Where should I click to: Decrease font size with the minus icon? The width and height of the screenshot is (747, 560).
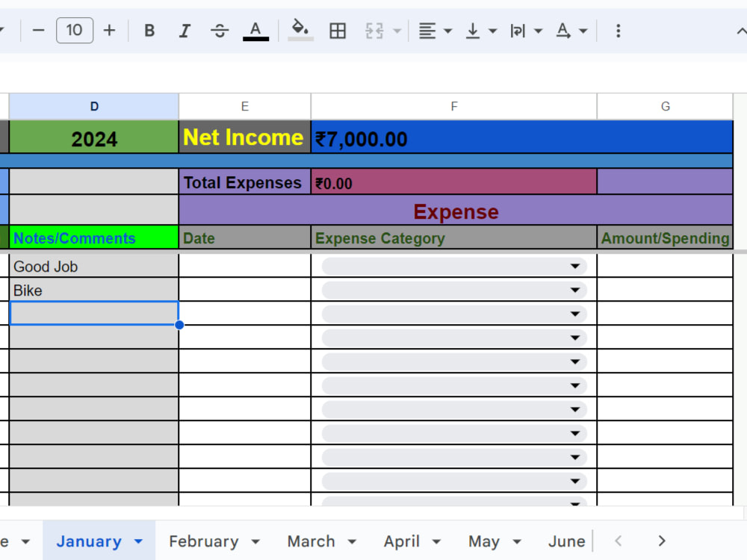(x=38, y=31)
